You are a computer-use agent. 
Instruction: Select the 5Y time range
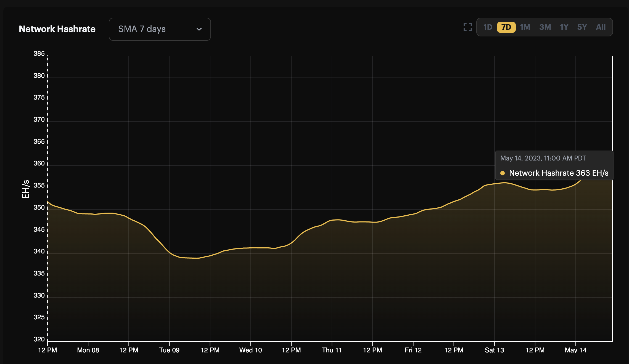[582, 27]
